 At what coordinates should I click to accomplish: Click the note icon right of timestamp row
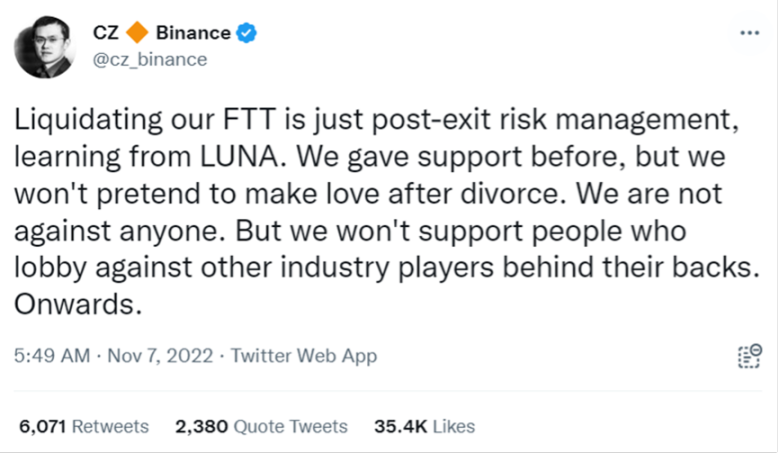(749, 357)
